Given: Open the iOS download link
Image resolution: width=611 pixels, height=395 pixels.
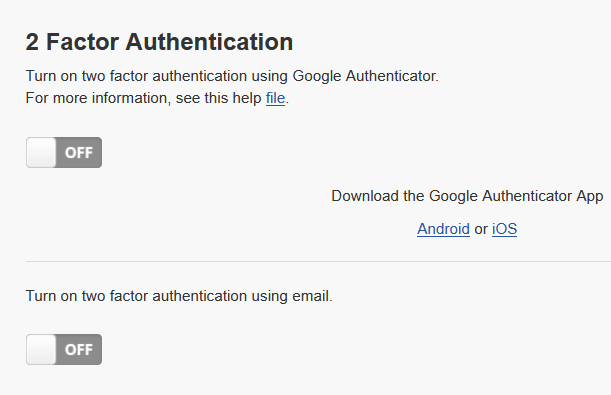Looking at the screenshot, I should click(504, 229).
